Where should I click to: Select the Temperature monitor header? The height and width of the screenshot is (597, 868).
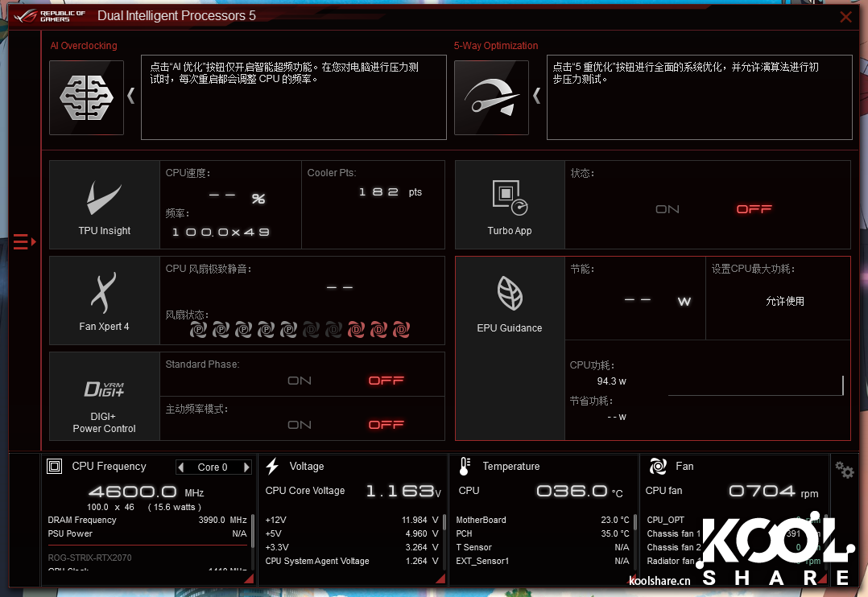pos(510,467)
